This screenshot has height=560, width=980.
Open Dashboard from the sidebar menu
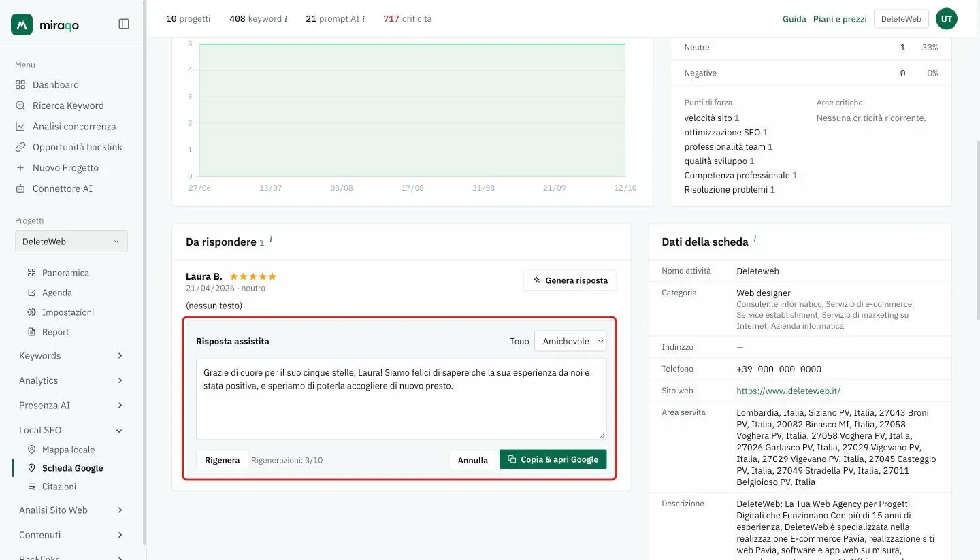pos(56,85)
